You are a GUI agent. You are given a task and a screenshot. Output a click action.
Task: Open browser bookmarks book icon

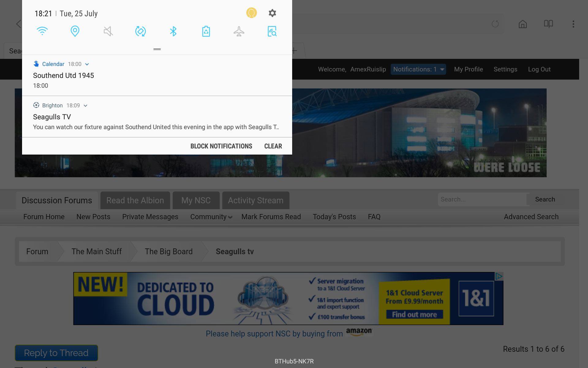coord(548,24)
